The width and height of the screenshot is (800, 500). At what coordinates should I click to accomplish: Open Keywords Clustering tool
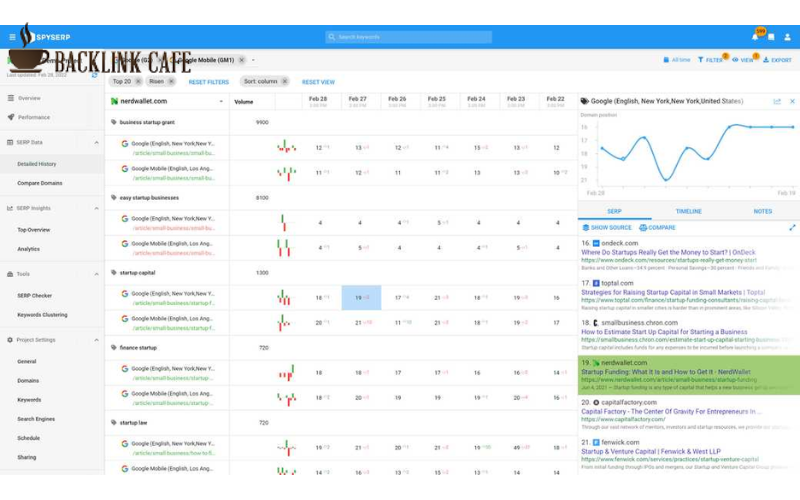(x=42, y=315)
